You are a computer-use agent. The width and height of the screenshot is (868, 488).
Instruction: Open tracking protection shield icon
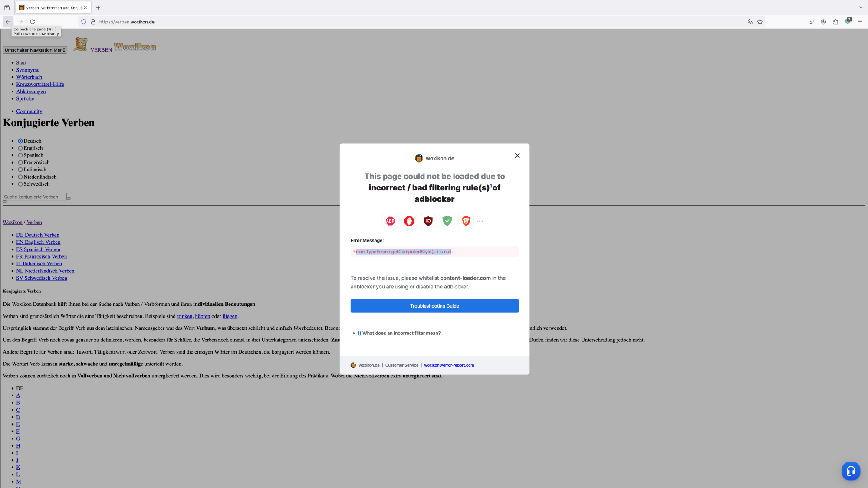84,22
